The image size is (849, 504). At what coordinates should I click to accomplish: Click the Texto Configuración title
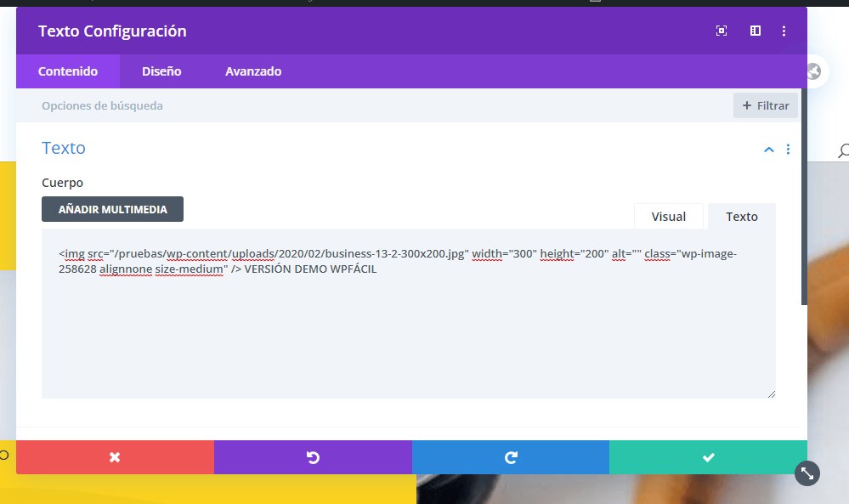pos(112,31)
